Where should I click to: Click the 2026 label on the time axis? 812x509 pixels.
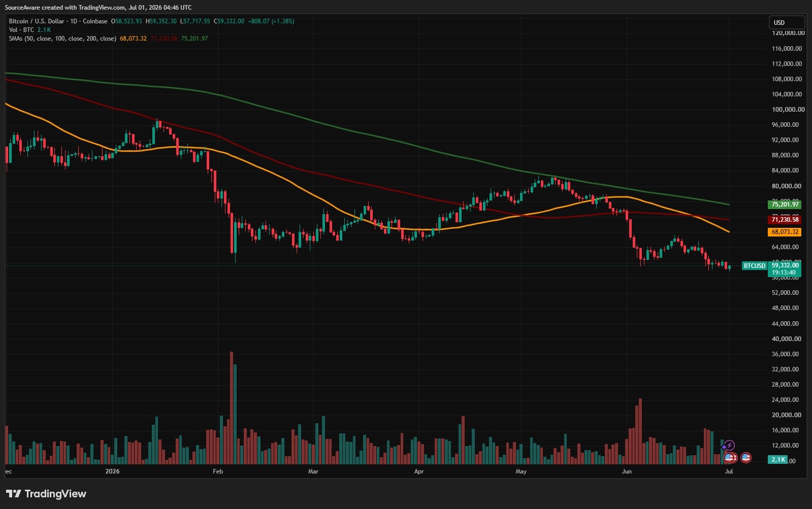point(112,471)
